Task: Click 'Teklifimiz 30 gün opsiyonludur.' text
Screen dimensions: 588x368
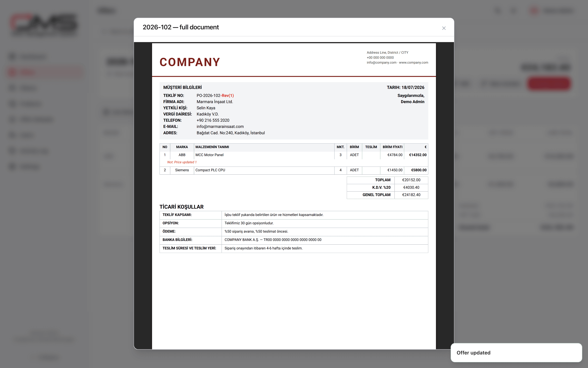Action: 249,223
